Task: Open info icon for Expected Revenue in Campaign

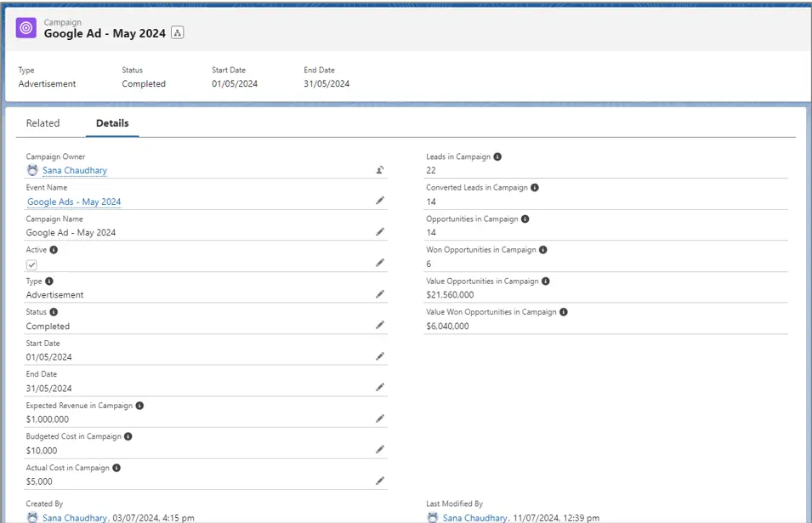Action: [139, 406]
